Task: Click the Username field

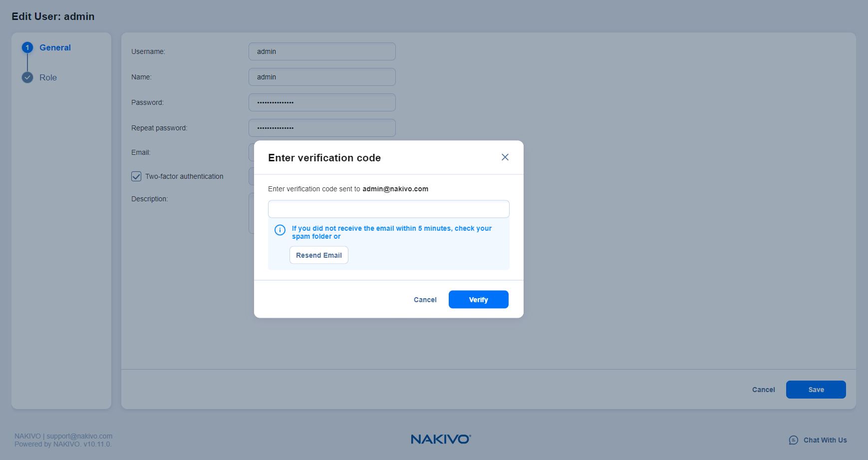Action: point(322,51)
